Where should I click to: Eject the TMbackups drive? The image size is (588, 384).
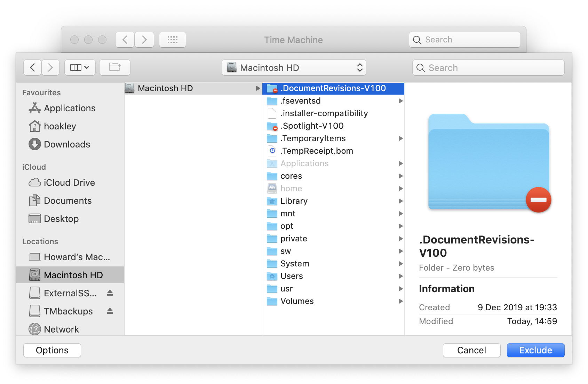[x=110, y=311]
